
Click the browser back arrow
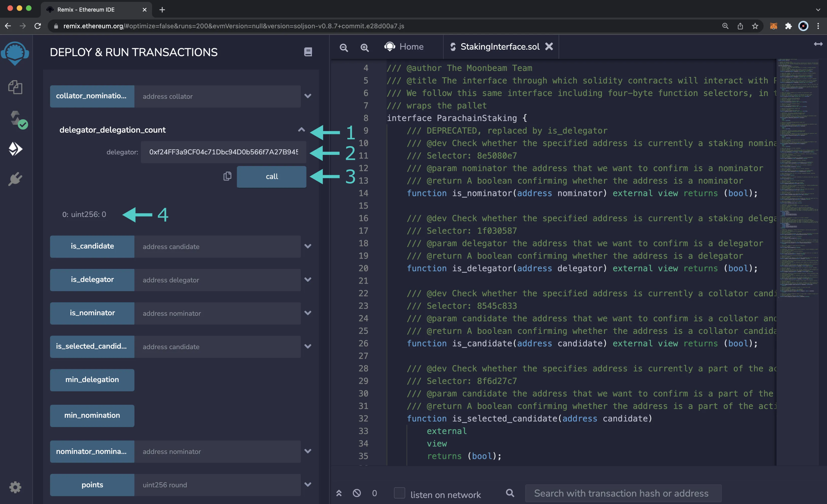[8, 26]
